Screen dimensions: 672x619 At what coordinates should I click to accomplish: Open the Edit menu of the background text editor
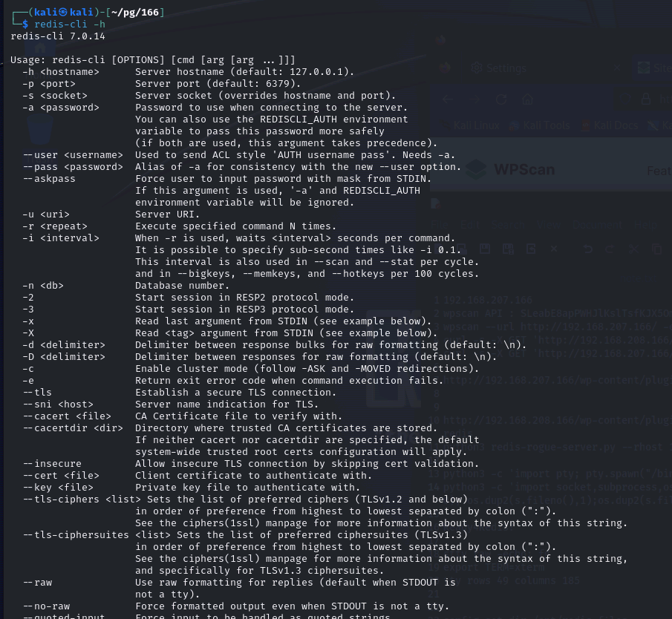pyautogui.click(x=469, y=224)
